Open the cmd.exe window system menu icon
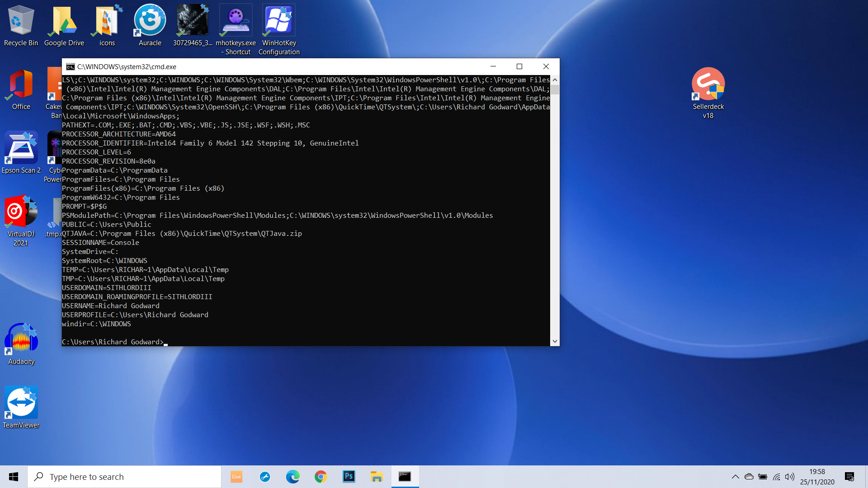Image resolution: width=868 pixels, height=488 pixels. 70,67
